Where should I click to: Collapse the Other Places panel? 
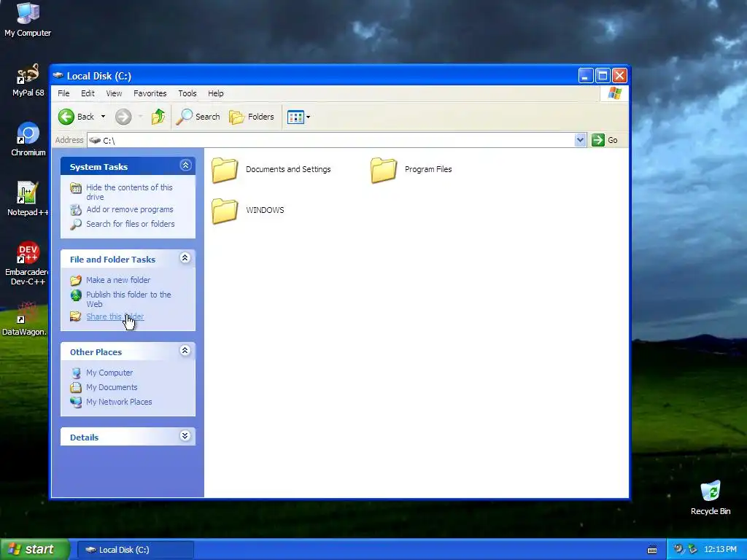click(x=185, y=351)
